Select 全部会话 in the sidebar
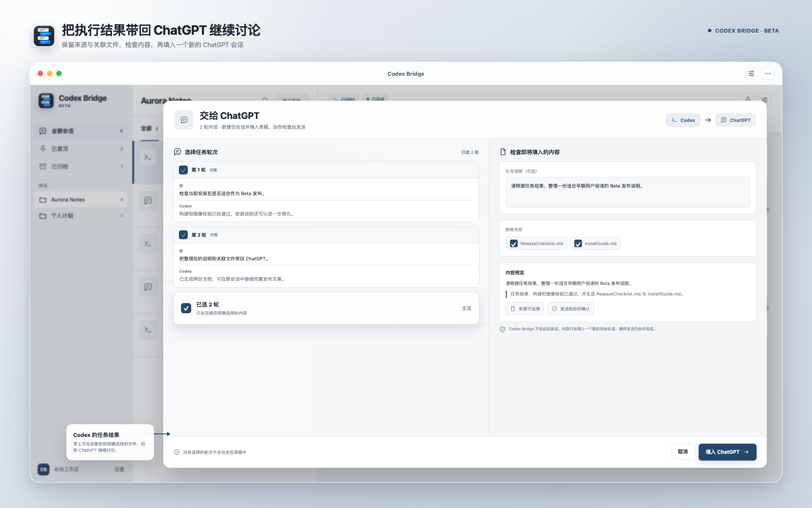The height and width of the screenshot is (508, 812). point(81,131)
